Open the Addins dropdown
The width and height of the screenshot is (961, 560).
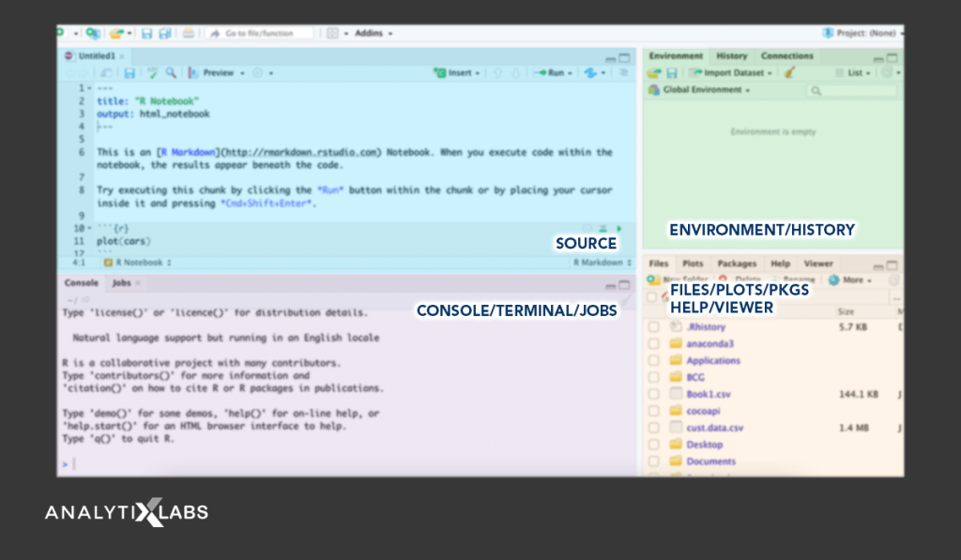point(374,33)
